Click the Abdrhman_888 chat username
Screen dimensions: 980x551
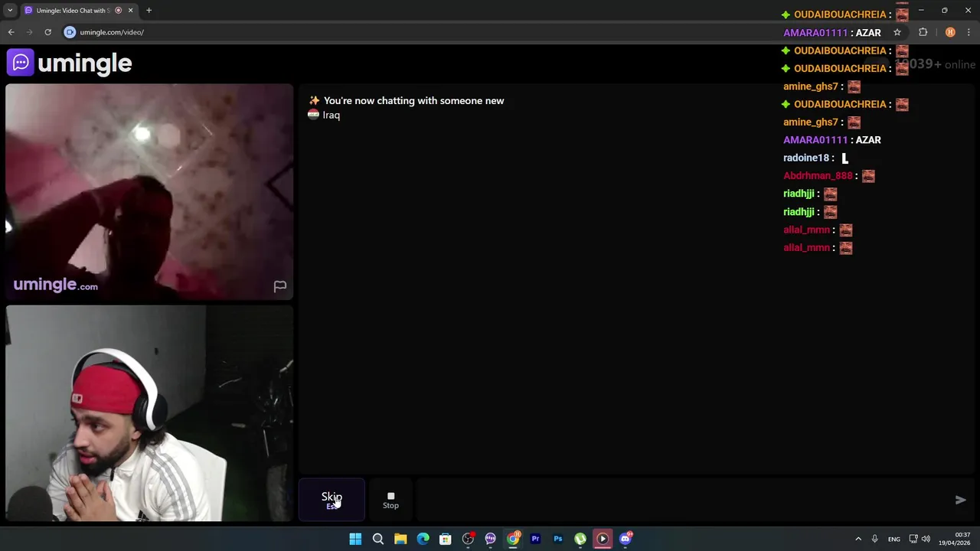coord(818,176)
